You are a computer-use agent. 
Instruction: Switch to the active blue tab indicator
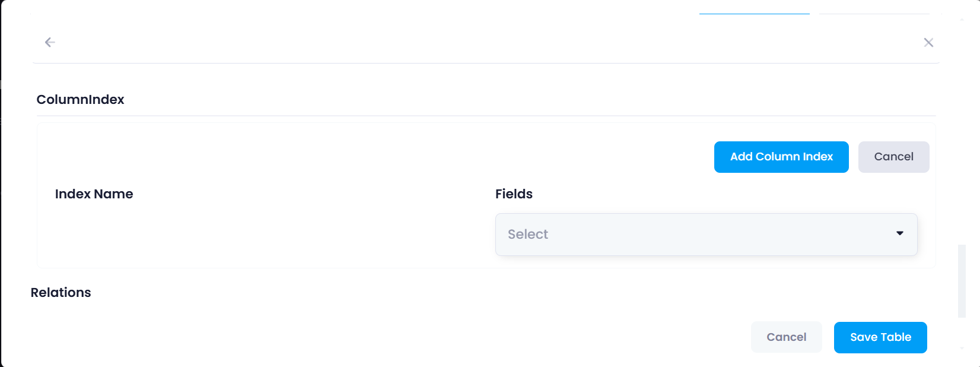[x=754, y=12]
